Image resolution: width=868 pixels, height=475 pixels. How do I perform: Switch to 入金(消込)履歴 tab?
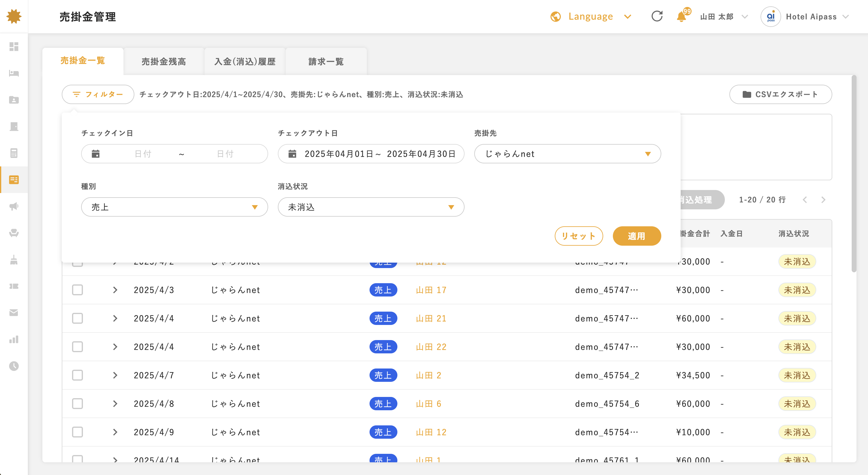click(245, 61)
